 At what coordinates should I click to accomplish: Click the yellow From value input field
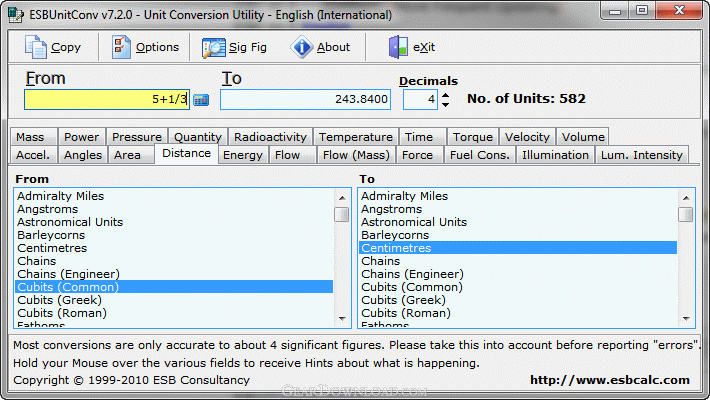(x=106, y=100)
